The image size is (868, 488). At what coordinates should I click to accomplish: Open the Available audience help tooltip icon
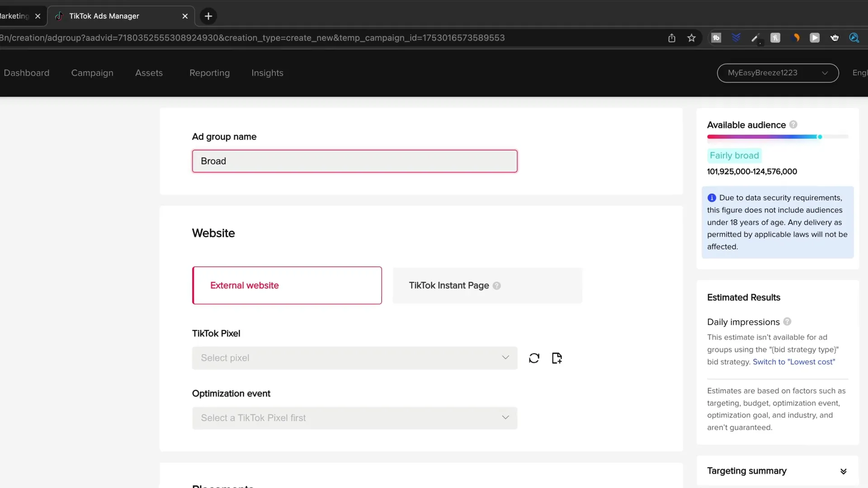(x=793, y=125)
